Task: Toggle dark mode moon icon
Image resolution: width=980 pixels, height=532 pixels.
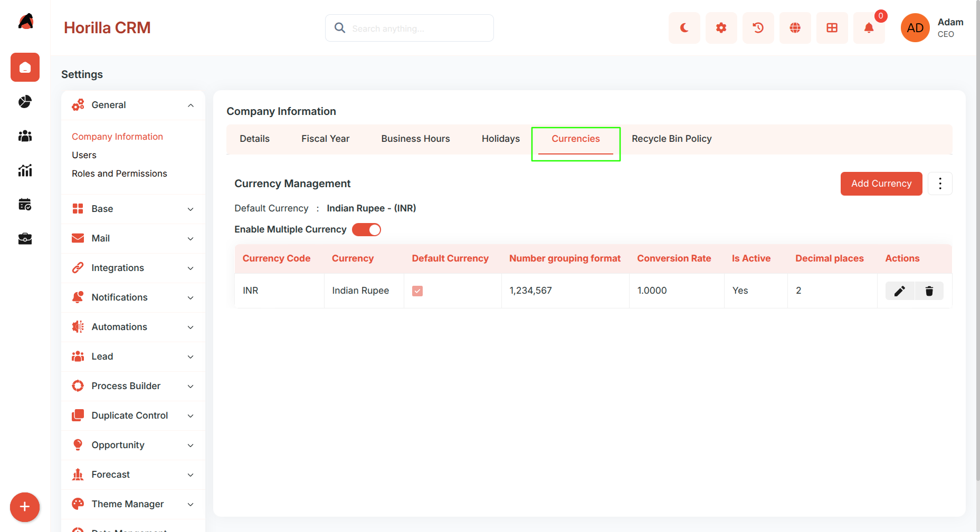Action: coord(684,28)
